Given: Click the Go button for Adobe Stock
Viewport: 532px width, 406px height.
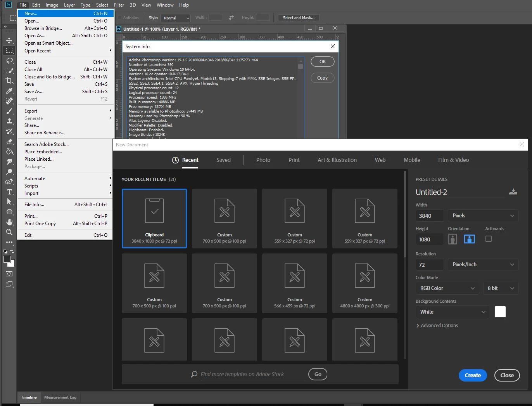Looking at the screenshot, I should pos(318,374).
